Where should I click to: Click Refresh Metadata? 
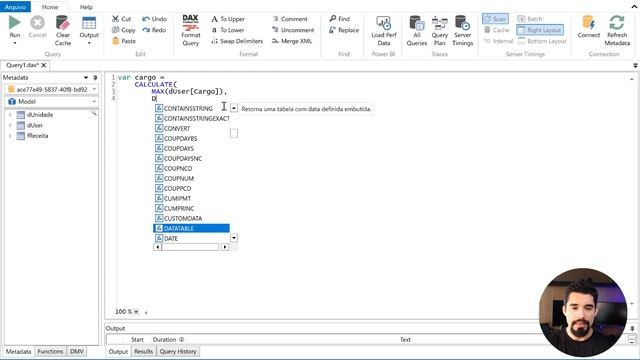click(x=617, y=31)
